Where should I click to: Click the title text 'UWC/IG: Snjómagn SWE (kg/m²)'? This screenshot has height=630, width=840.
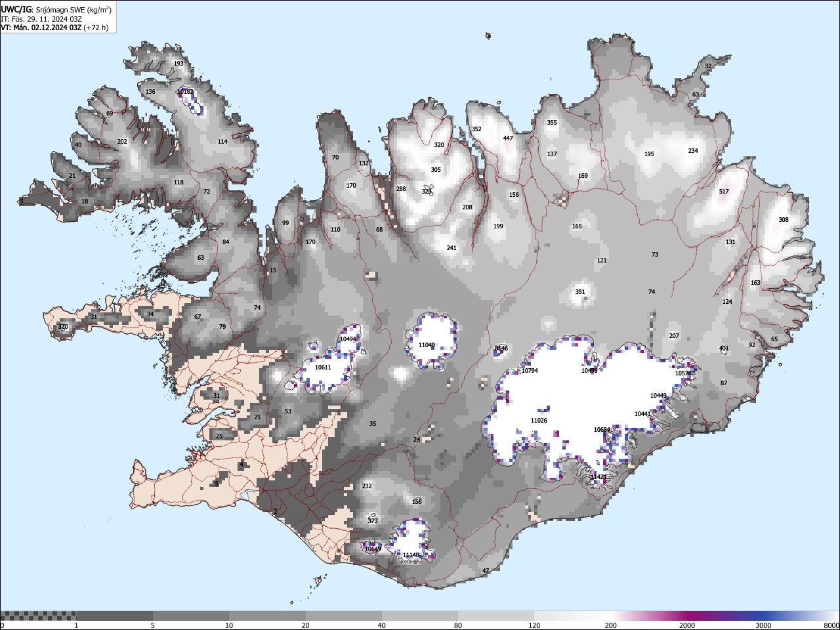[56, 9]
